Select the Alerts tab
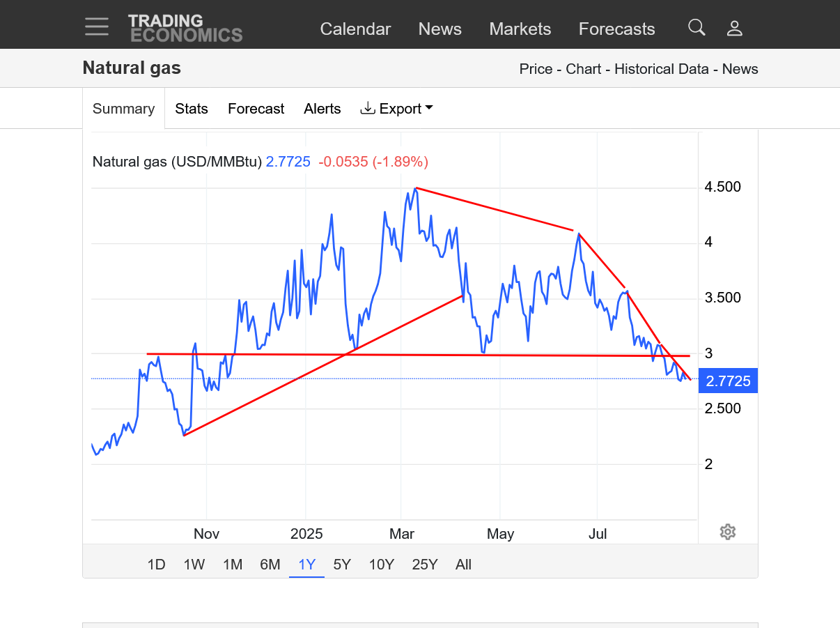Viewport: 840px width, 628px height. click(x=322, y=109)
